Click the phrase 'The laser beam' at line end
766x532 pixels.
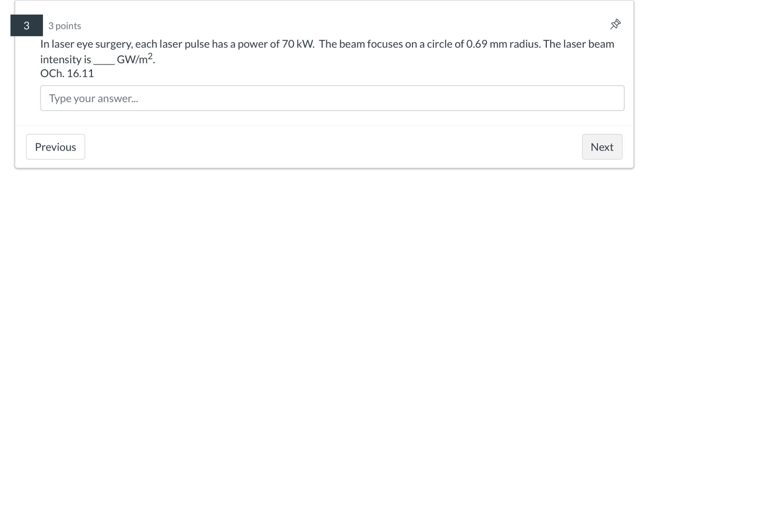tap(579, 44)
